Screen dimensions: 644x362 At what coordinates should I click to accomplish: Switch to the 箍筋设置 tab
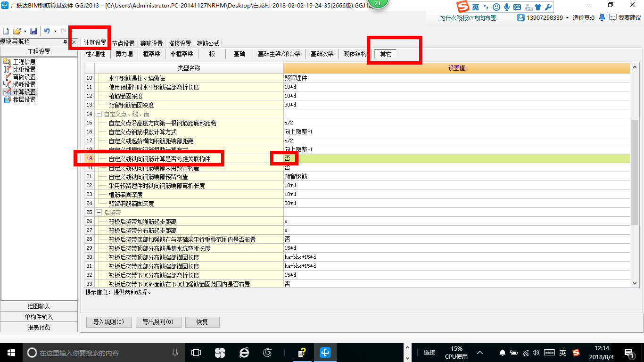tap(151, 43)
